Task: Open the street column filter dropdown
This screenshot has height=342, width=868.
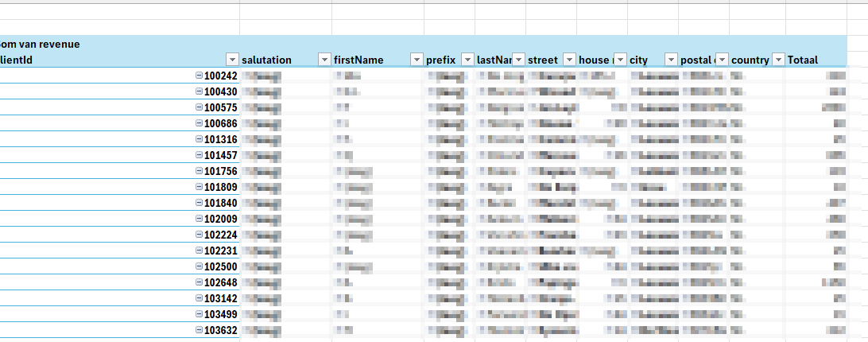Action: click(x=569, y=60)
